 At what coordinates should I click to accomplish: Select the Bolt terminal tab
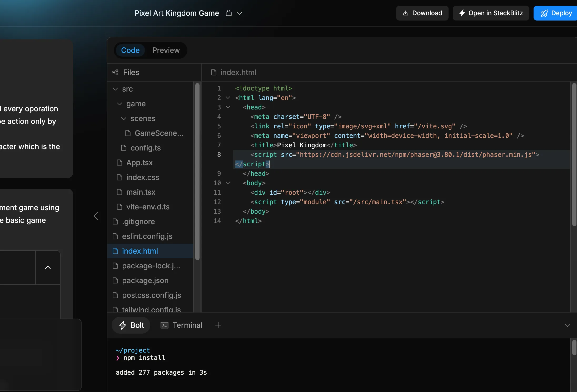pyautogui.click(x=131, y=325)
